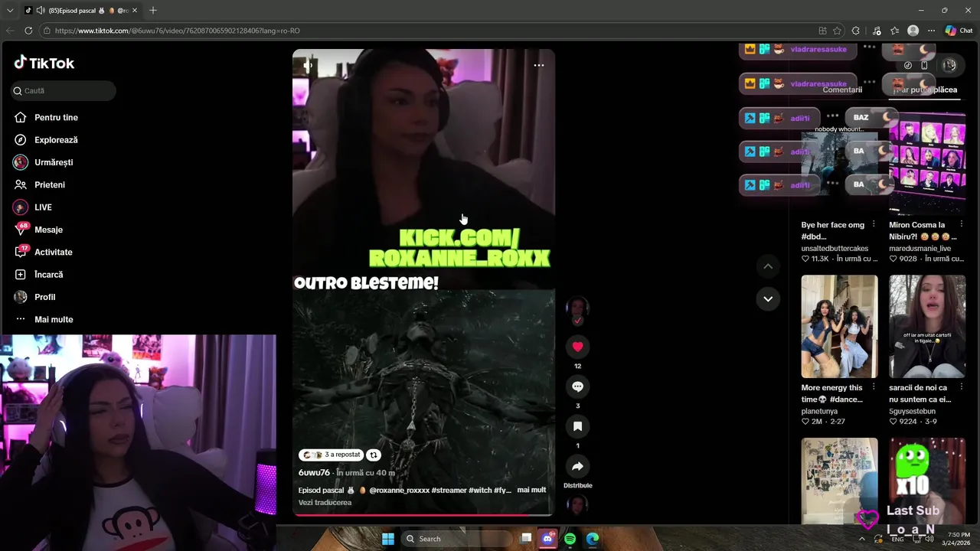Open #streamer hashtag in caption
Viewport: 980px width, 551px height.
[449, 490]
